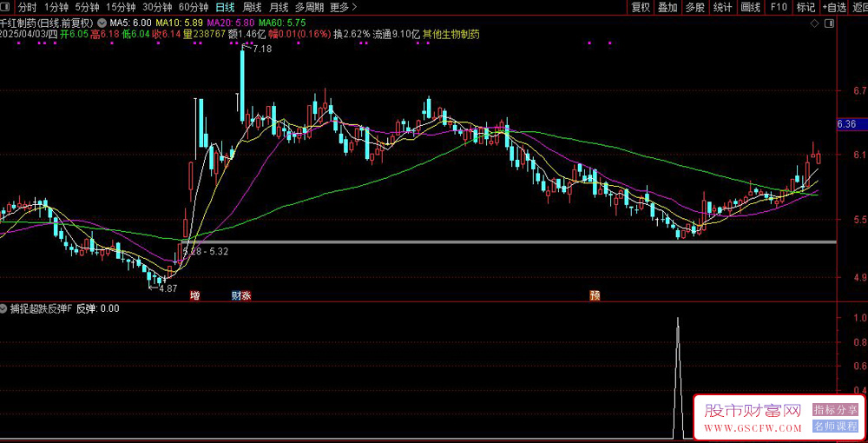Click the MA5: 6.00 indicator label

131,23
